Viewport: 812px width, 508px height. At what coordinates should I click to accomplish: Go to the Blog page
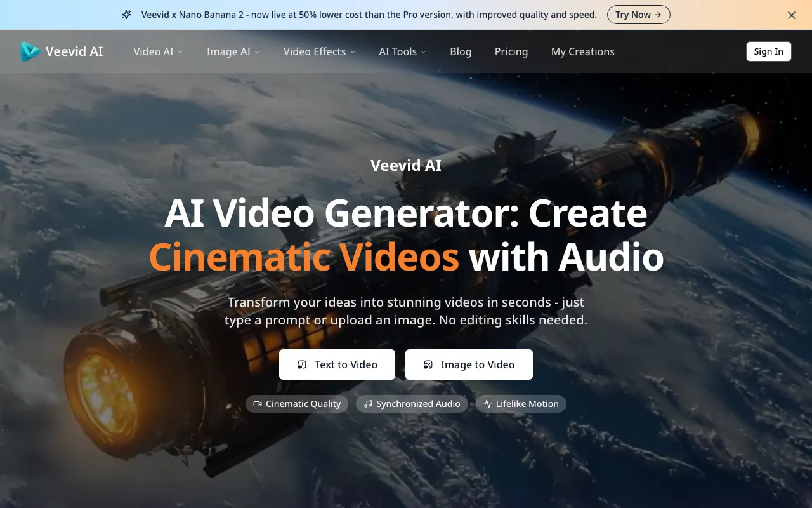pos(461,51)
